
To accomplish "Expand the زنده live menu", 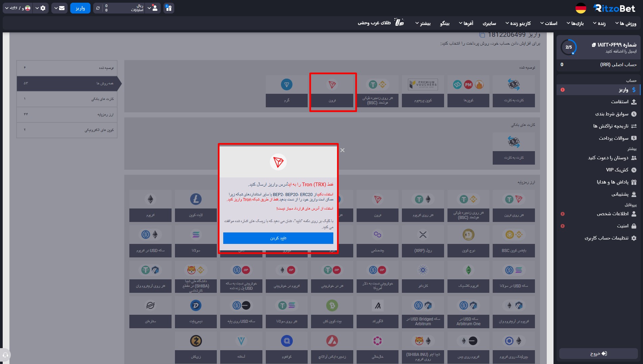I will point(599,23).
